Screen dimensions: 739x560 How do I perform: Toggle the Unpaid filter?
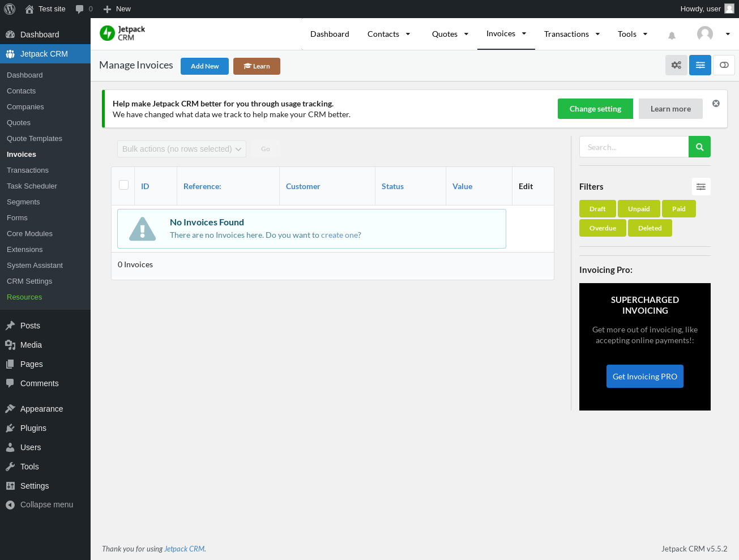(639, 209)
